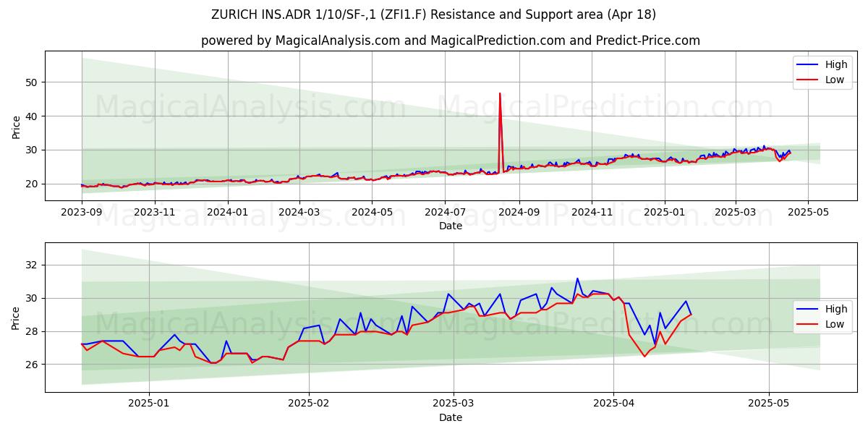868x434 pixels.
Task: Click the '2025-03' x-axis label in the top chart
Action: click(x=736, y=213)
